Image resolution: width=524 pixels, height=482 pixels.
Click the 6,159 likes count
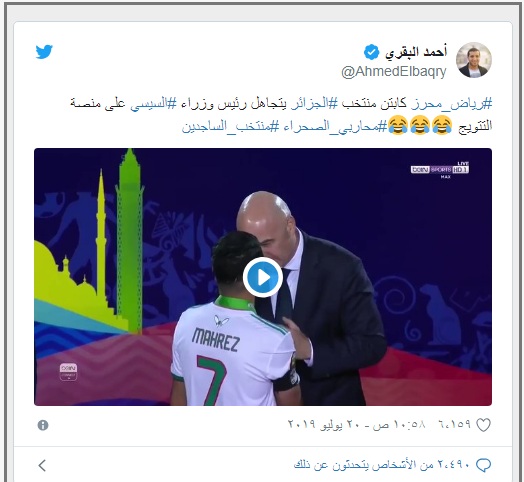tap(454, 425)
